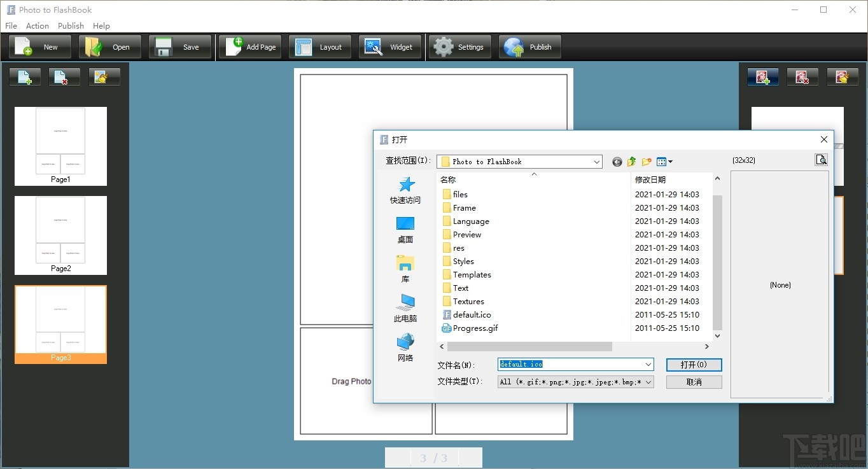Viewport: 868px width, 469px height.
Task: Create a new folder in the file dialog
Action: pos(647,162)
